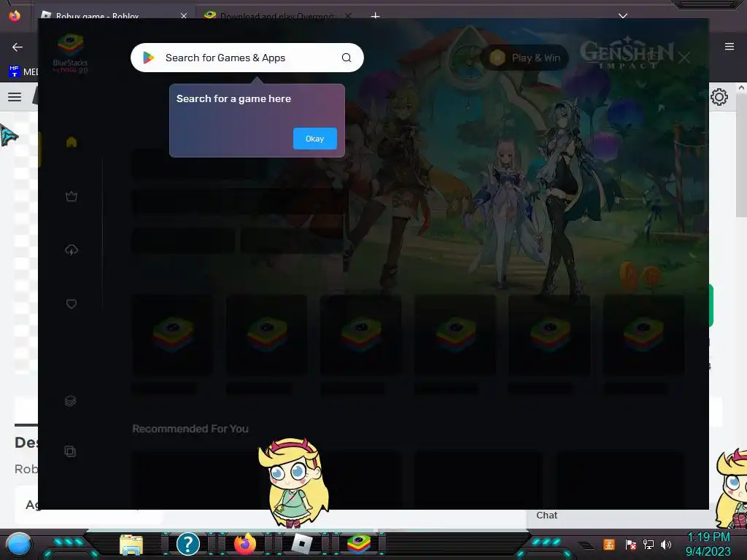This screenshot has height=560, width=747.
Task: Click the Genshin Impact logo banner
Action: tap(627, 54)
